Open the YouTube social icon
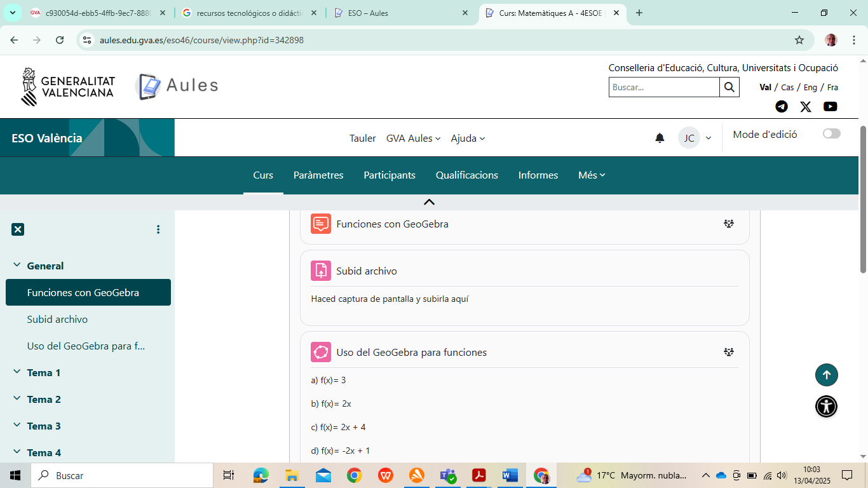This screenshot has width=868, height=488. 830,107
